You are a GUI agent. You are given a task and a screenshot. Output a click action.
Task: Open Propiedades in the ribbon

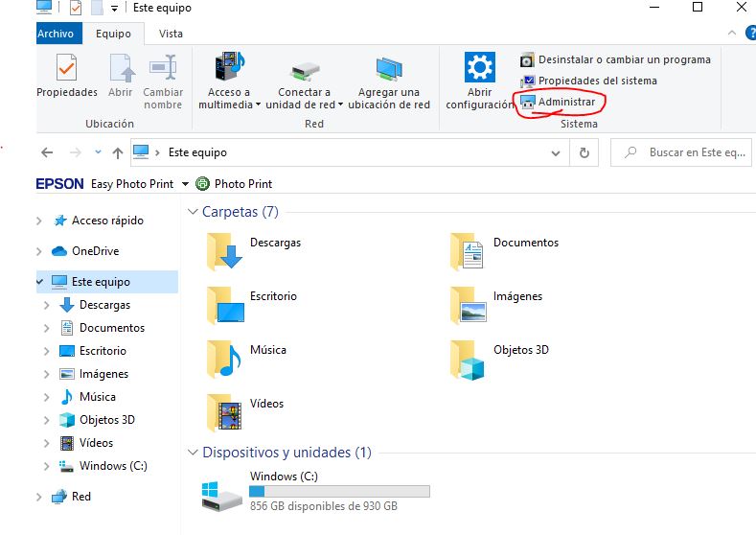point(66,75)
